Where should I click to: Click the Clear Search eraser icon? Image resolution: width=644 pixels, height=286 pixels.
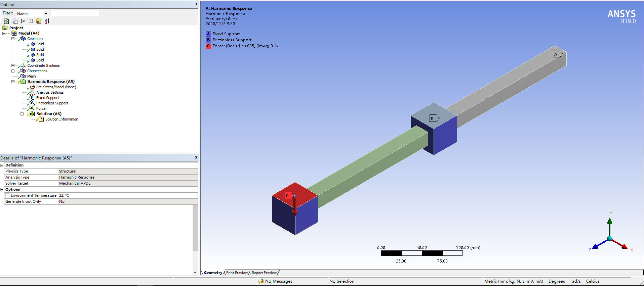[15, 21]
